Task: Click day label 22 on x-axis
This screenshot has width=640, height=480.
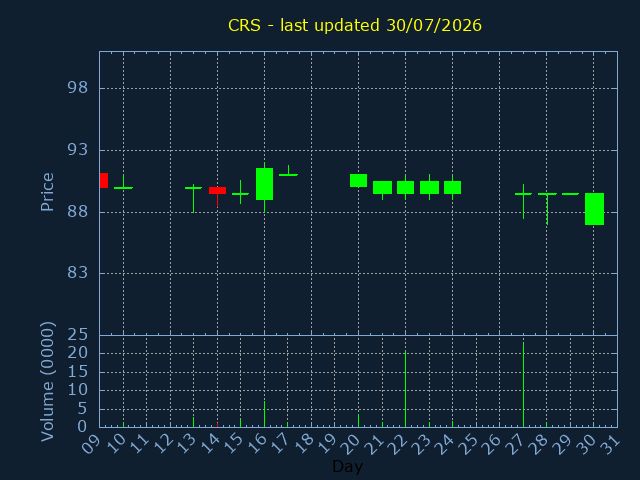Action: 398,443
